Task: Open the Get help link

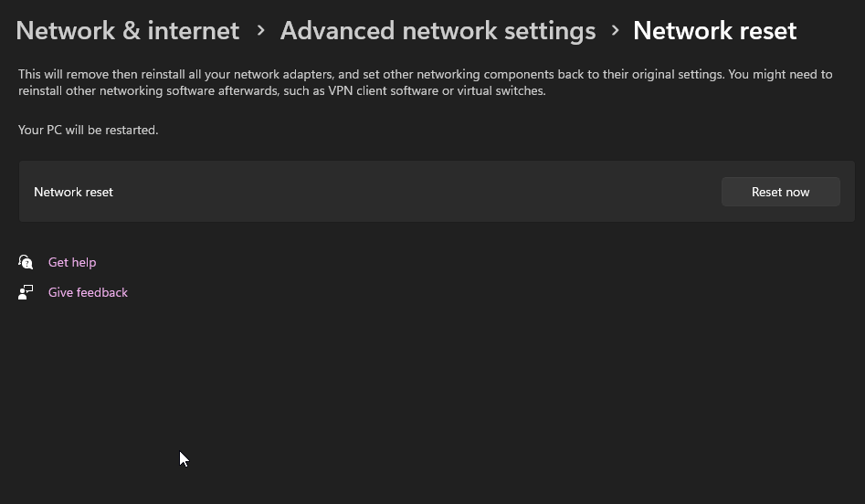Action: pos(72,262)
